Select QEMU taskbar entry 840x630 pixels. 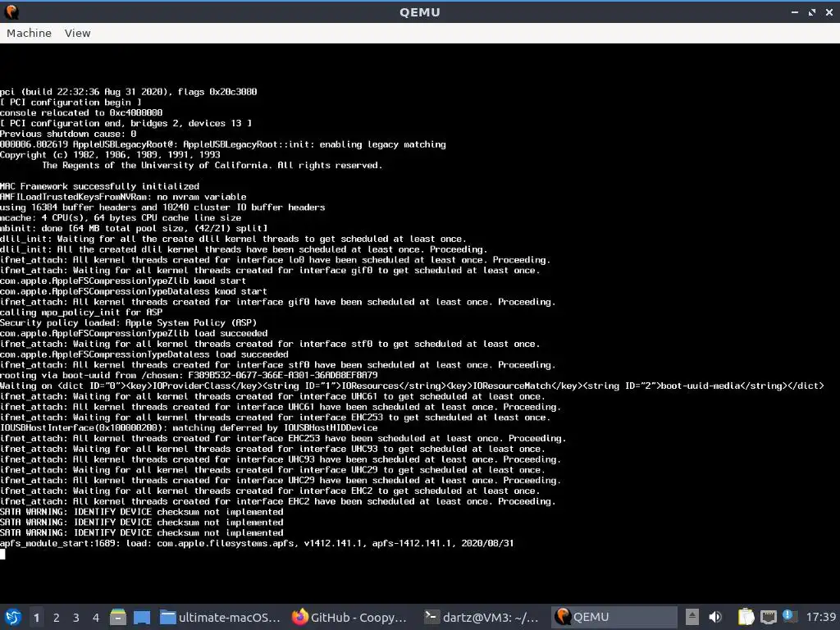[614, 617]
